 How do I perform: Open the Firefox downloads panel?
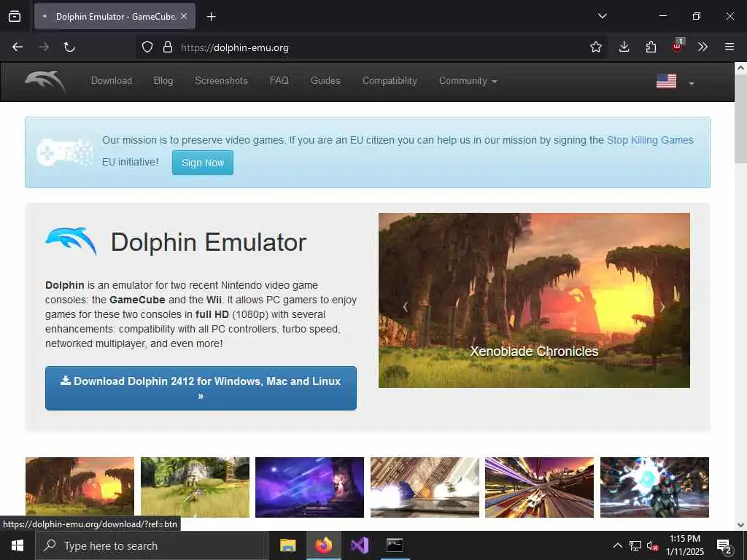pos(624,47)
